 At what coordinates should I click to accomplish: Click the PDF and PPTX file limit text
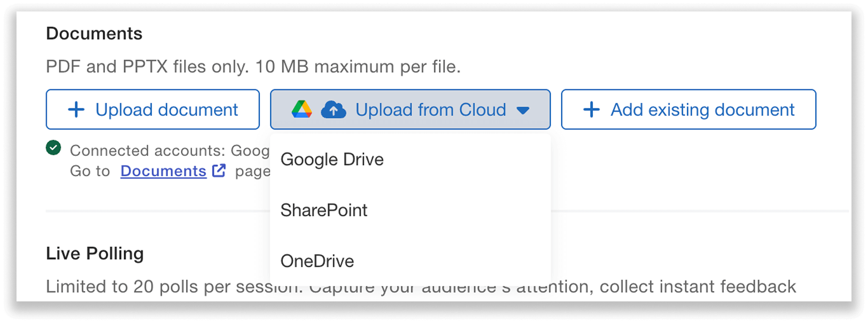[254, 66]
